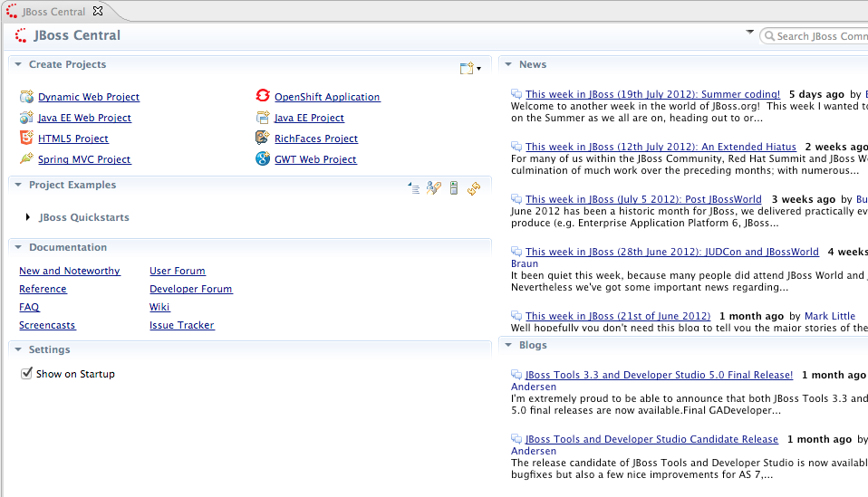
Task: Select the JBoss Central editor tab
Action: (53, 12)
